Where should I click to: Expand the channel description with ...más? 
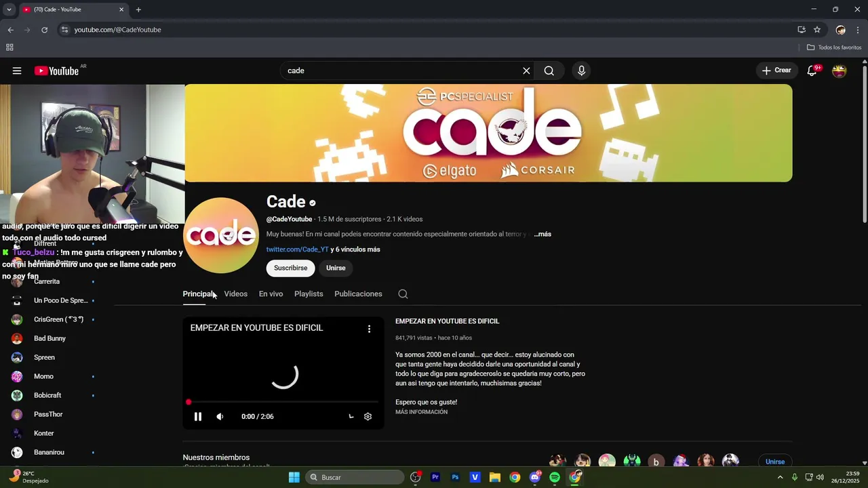[x=542, y=234]
